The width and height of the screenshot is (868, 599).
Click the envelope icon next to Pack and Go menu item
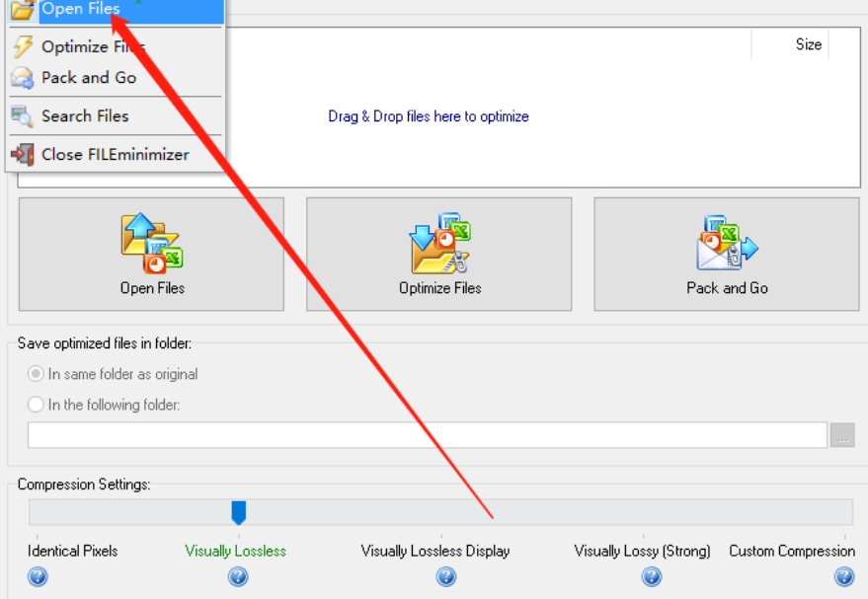pos(23,78)
